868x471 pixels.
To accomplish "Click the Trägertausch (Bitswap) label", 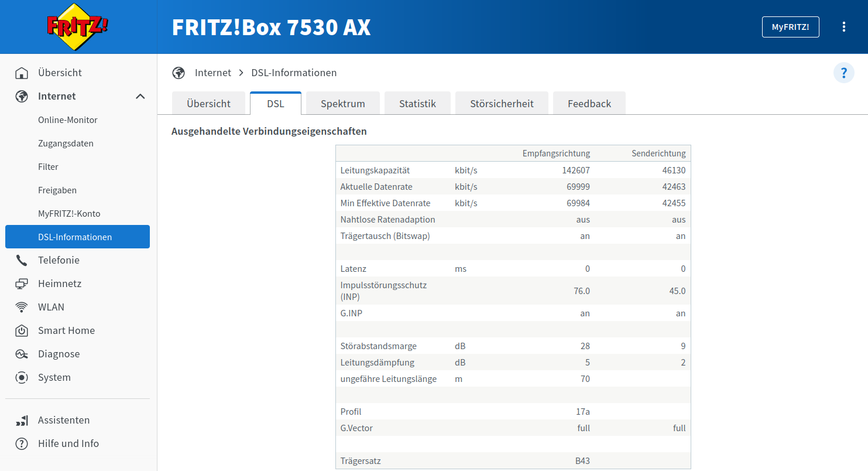I will [x=385, y=236].
